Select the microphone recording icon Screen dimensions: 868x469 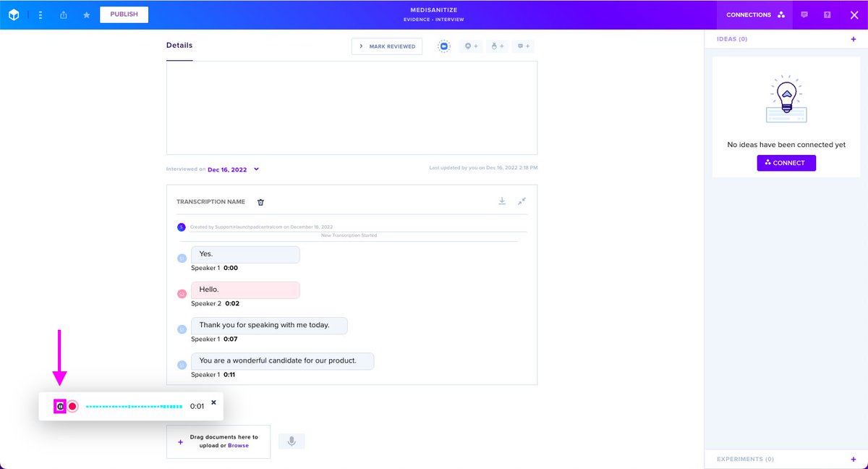(x=292, y=441)
